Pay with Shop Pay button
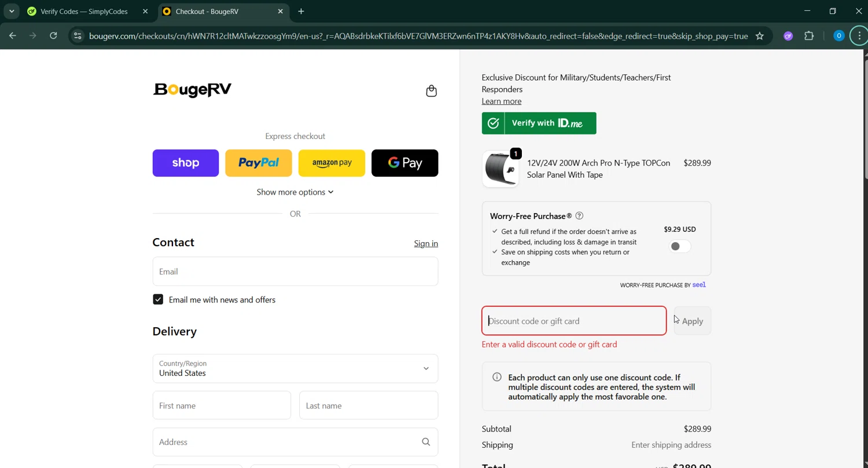The height and width of the screenshot is (468, 868). (186, 163)
